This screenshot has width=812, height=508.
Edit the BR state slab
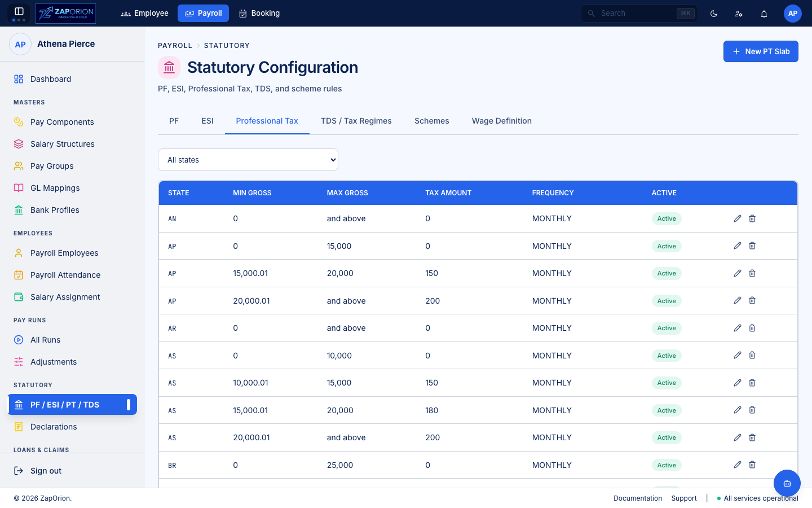coord(738,465)
